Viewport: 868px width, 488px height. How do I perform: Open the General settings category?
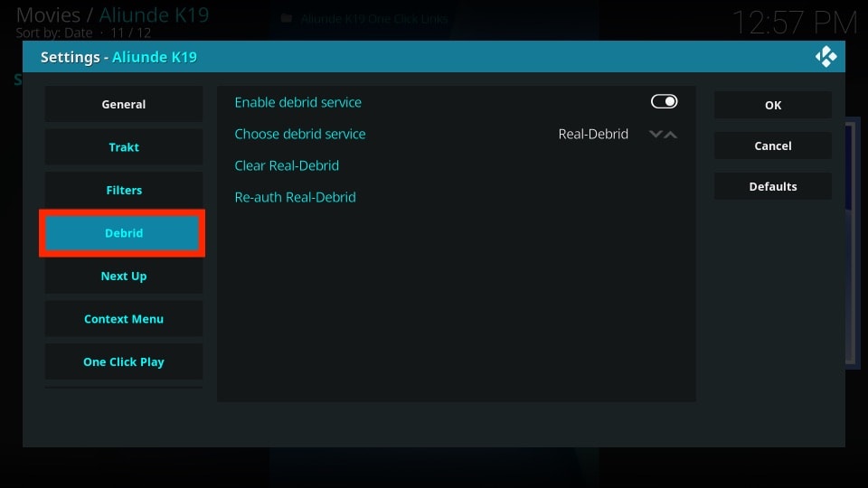click(124, 104)
